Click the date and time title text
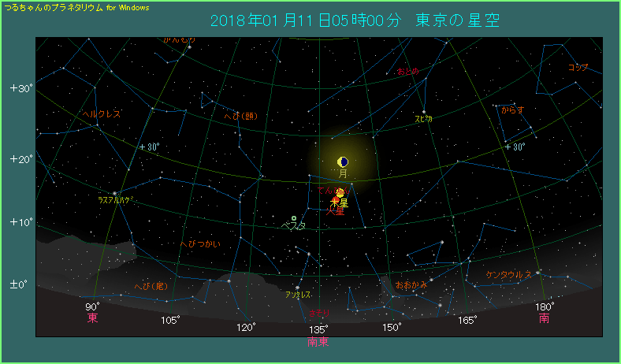Viewport: 621px width, 364px height. tap(355, 20)
